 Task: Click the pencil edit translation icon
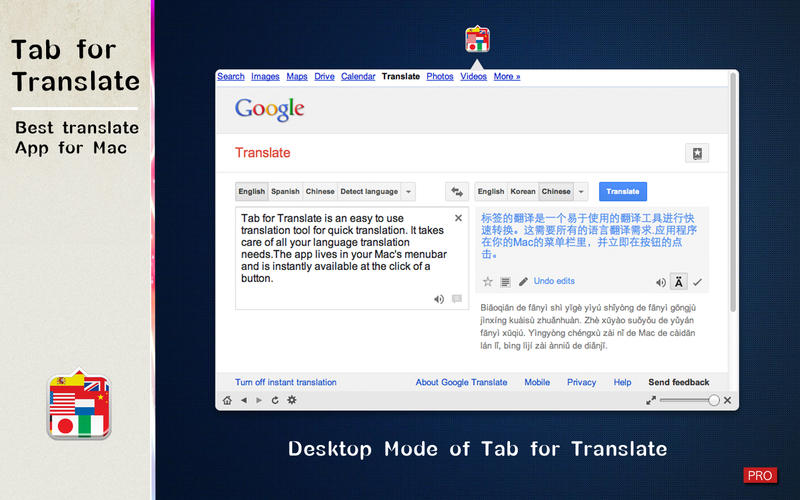tap(523, 282)
